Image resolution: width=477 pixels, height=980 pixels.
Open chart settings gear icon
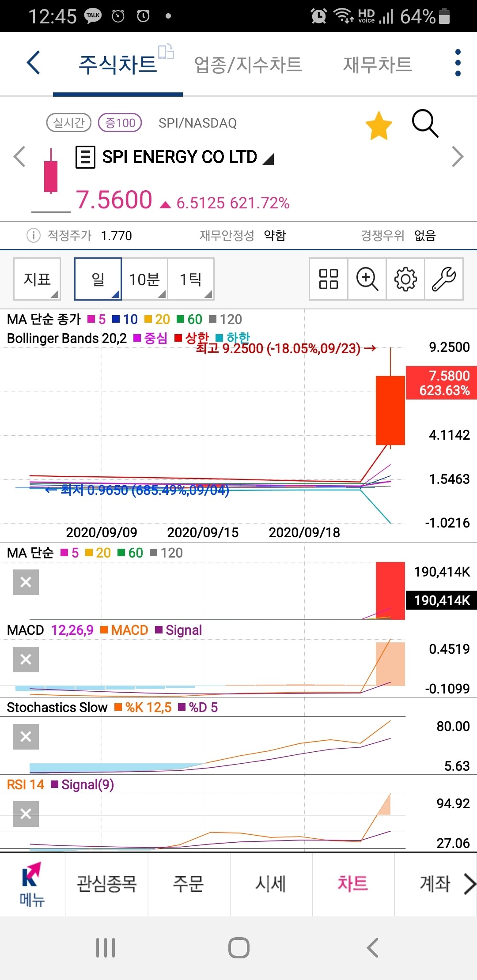click(x=405, y=279)
